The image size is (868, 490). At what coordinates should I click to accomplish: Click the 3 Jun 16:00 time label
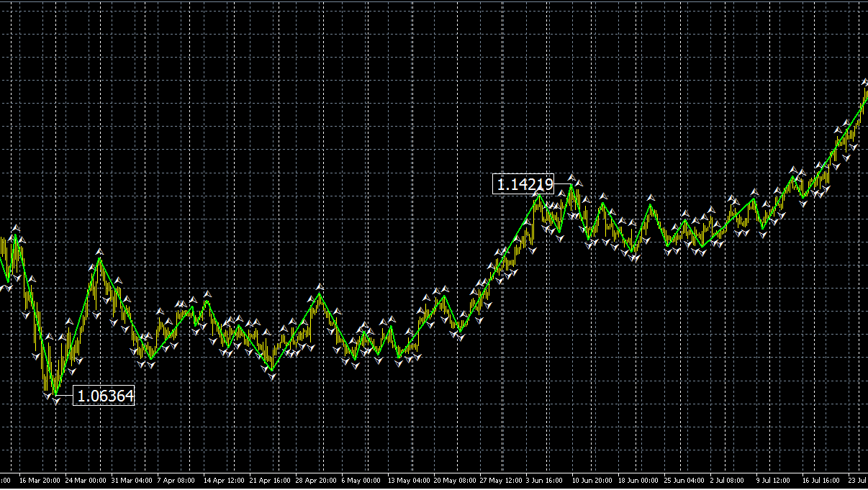(x=545, y=481)
